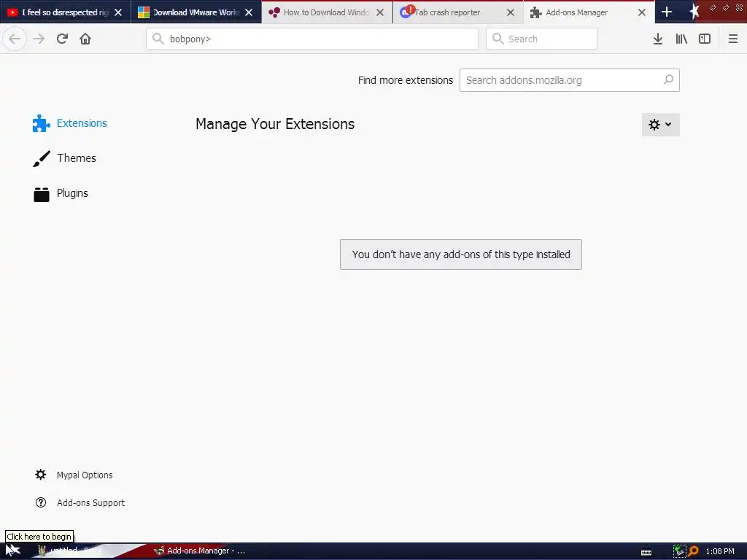
Task: Reload the current page
Action: coord(62,39)
